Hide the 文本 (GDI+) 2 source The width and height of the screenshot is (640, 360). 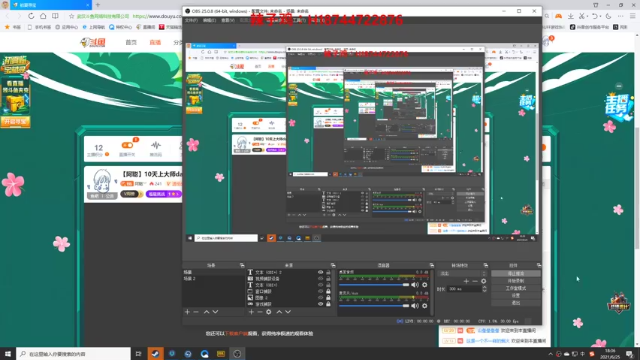coord(320,272)
